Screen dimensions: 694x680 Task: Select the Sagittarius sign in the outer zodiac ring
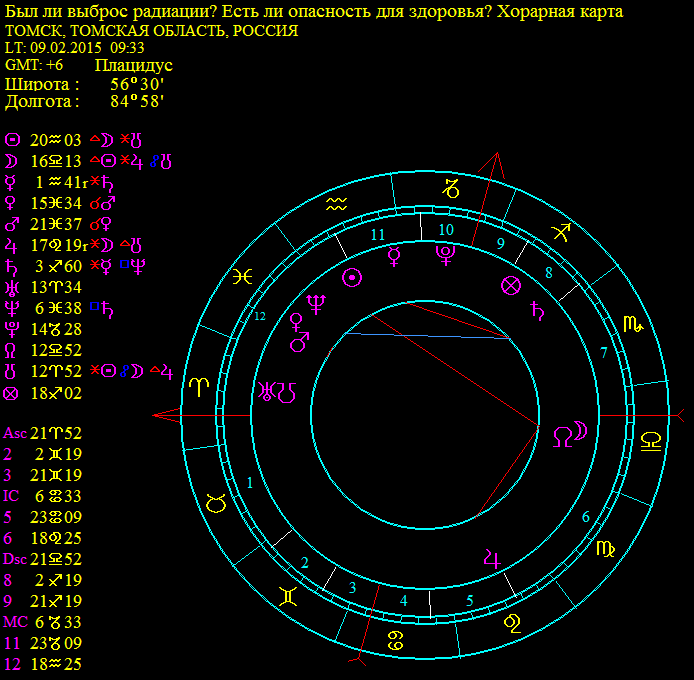pyautogui.click(x=561, y=232)
